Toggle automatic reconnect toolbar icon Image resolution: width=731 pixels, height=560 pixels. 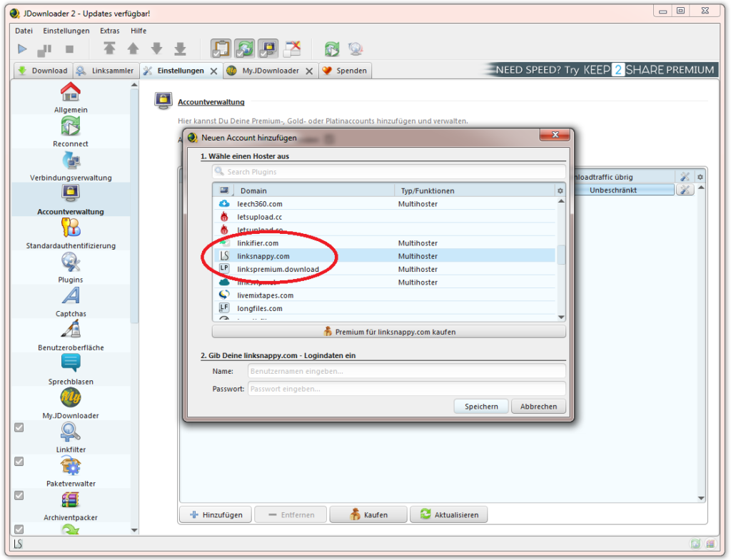pos(245,49)
